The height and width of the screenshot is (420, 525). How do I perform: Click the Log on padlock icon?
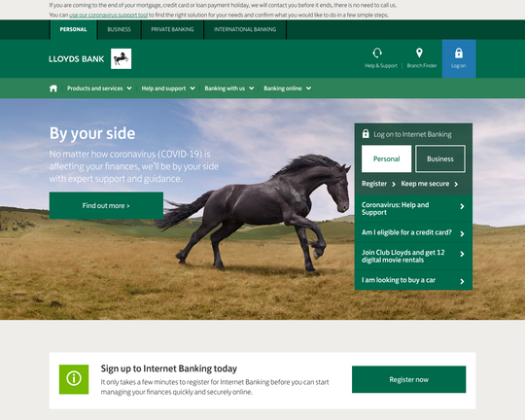[459, 52]
